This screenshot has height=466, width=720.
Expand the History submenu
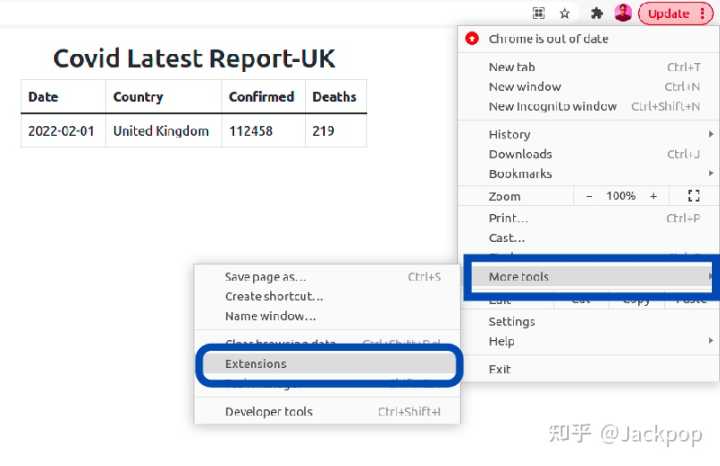[588, 135]
